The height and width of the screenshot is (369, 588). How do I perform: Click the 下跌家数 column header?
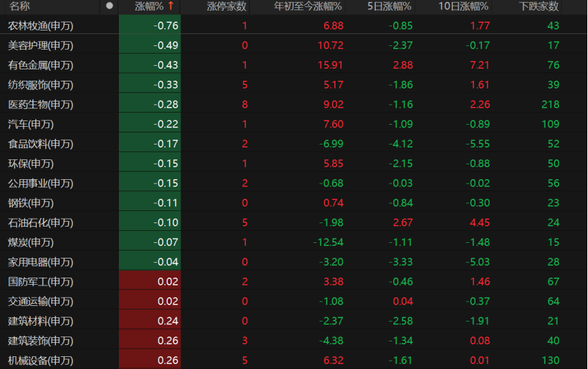coord(538,6)
